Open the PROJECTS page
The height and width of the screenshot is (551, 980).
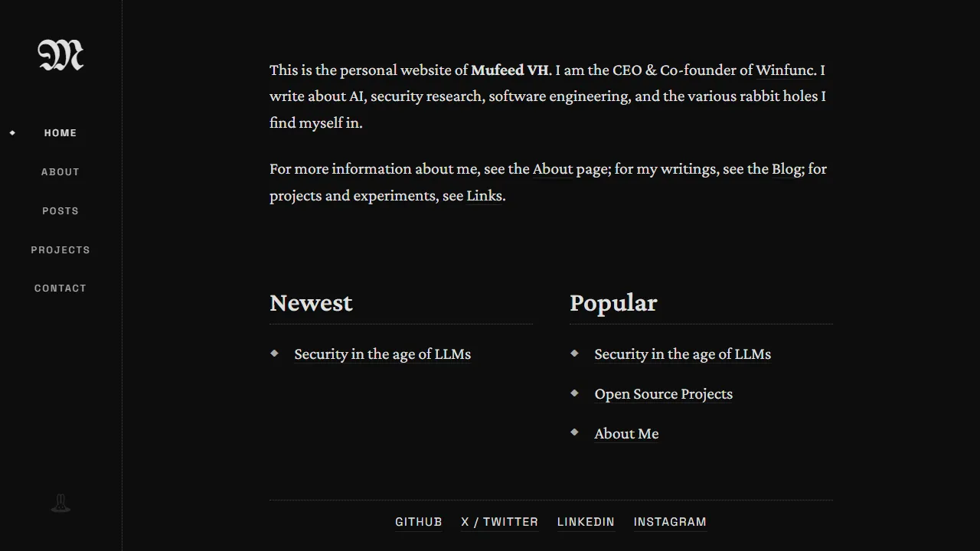60,249
